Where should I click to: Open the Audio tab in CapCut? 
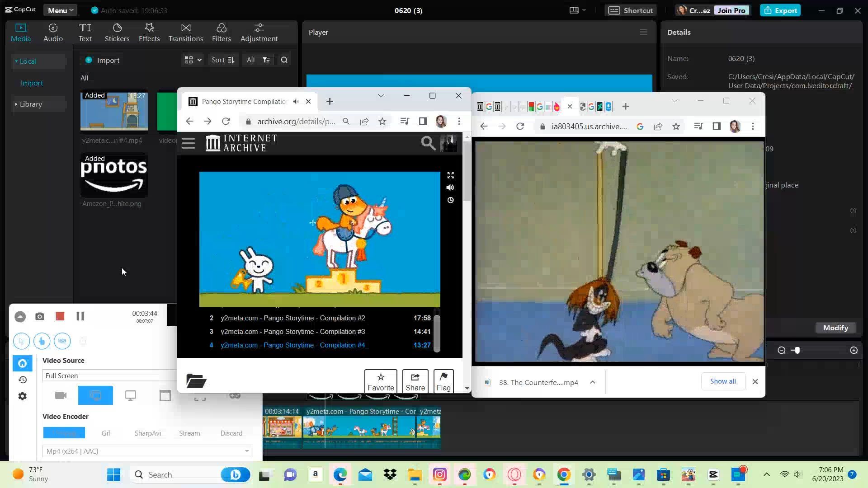[53, 33]
